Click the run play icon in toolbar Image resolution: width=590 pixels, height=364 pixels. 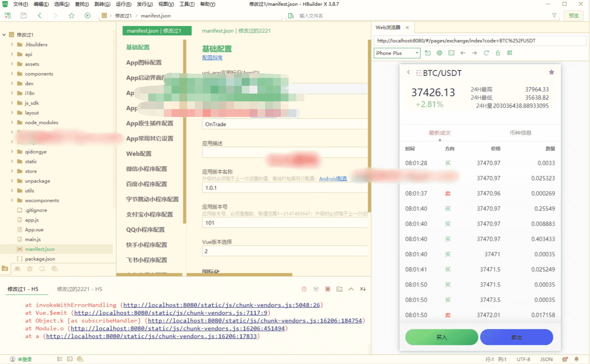pos(87,16)
